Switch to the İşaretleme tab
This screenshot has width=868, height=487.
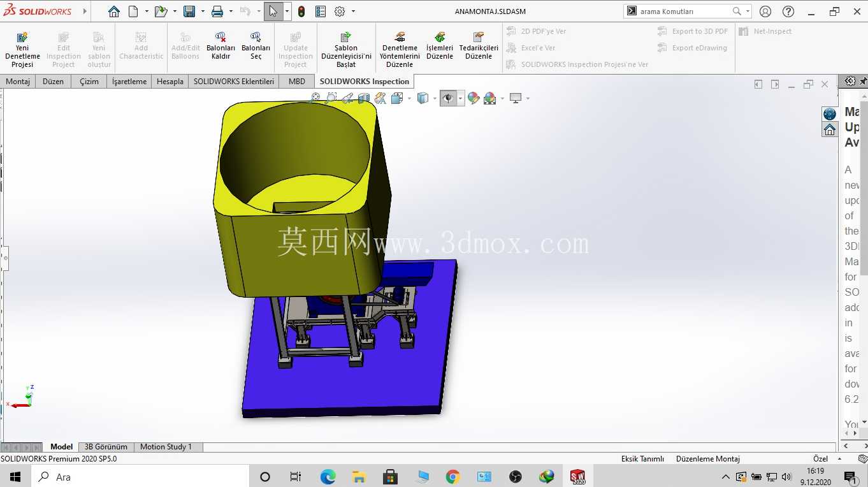pos(129,81)
